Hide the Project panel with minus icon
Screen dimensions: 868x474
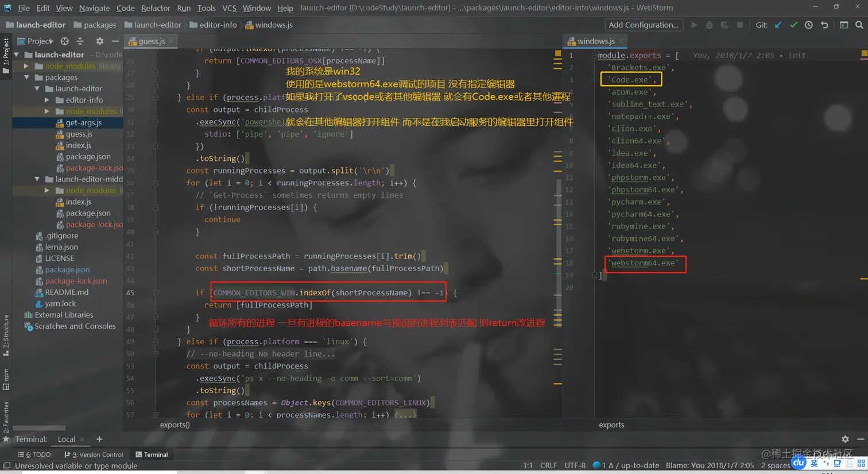(x=115, y=41)
